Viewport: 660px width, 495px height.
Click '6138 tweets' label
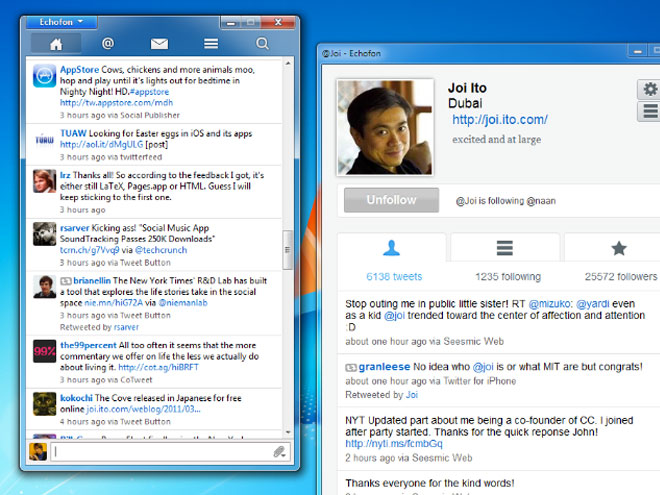[x=394, y=277]
